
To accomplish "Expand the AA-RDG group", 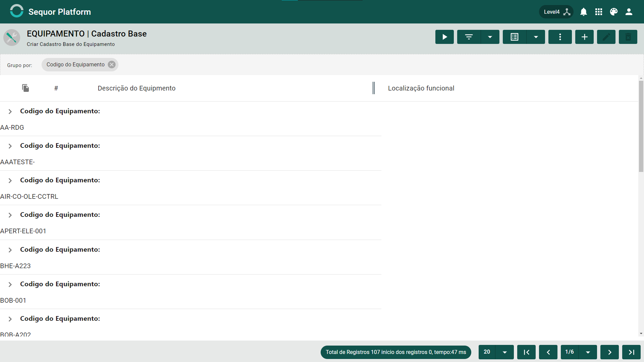I will pos(10,112).
